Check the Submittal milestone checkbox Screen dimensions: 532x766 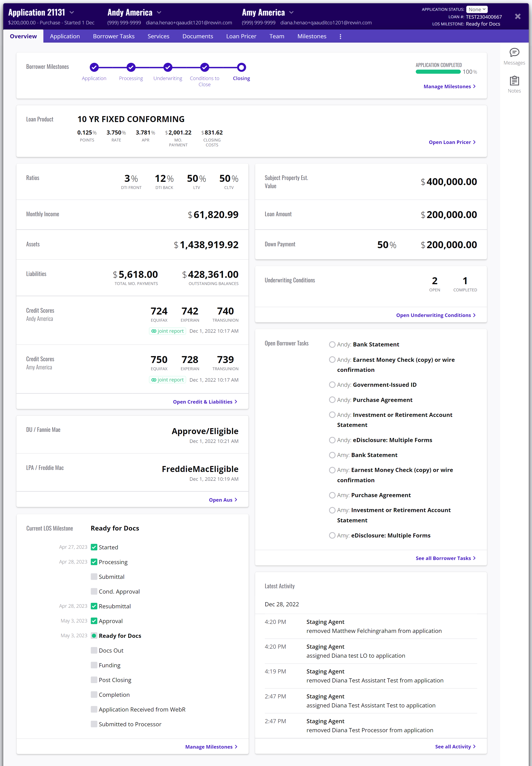[94, 577]
